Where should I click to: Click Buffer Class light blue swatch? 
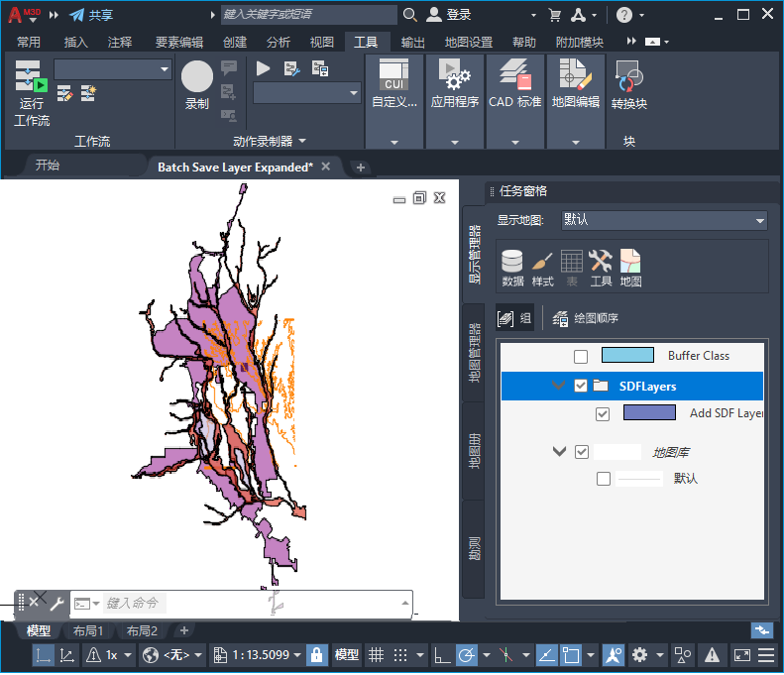tap(627, 355)
